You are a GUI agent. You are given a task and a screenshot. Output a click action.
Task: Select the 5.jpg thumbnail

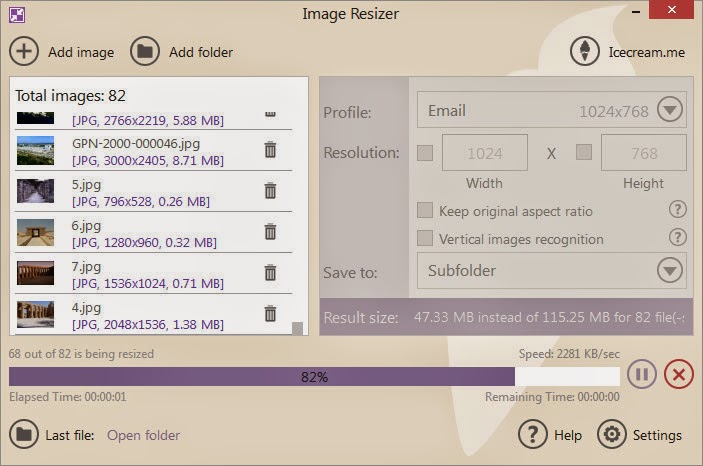tap(35, 191)
